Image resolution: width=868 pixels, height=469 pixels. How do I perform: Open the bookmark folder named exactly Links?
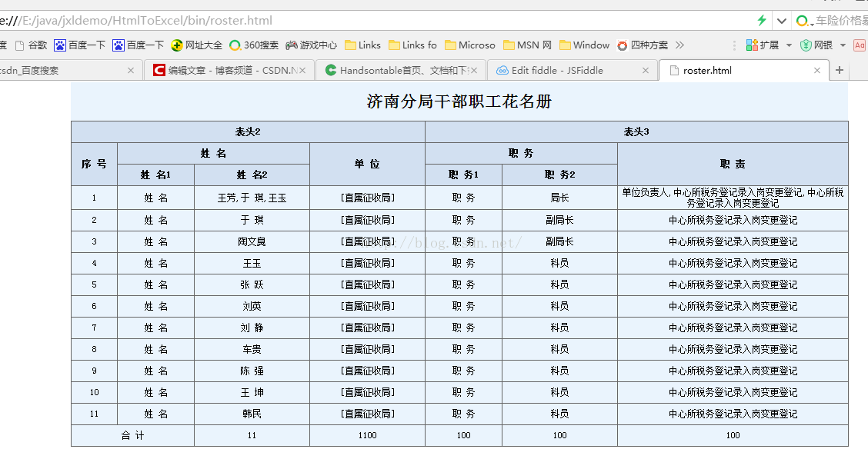[362, 45]
